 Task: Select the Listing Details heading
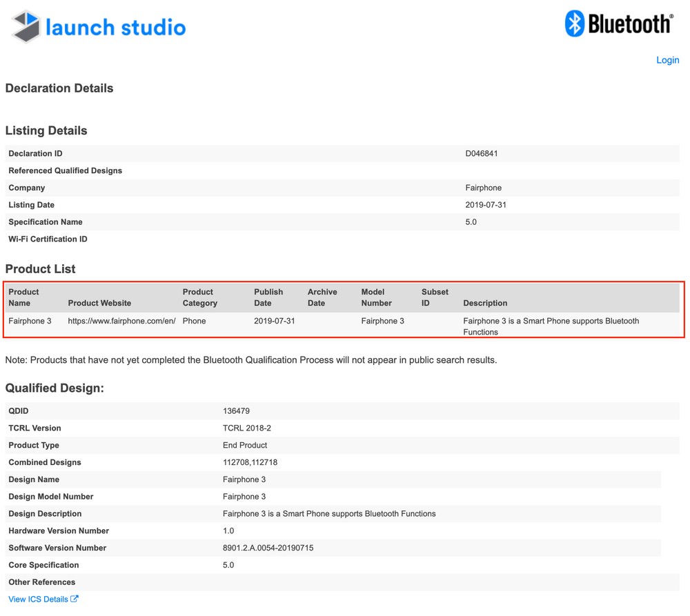46,130
